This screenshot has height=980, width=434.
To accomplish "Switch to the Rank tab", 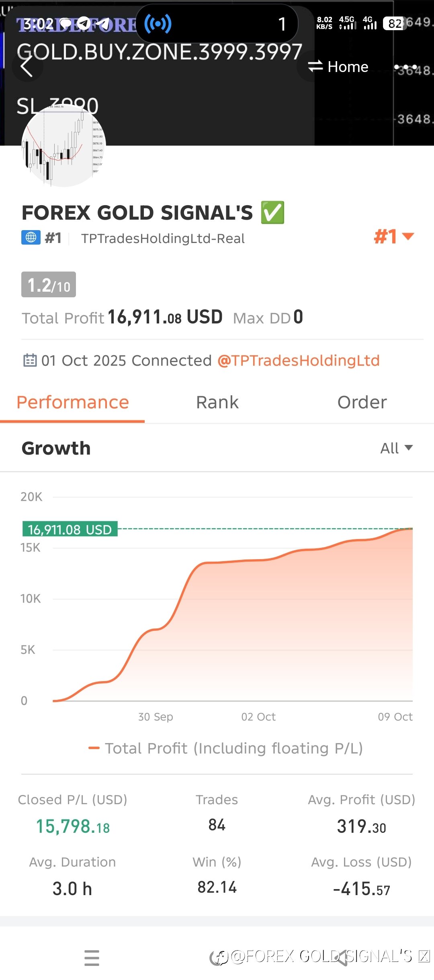I will click(x=217, y=402).
